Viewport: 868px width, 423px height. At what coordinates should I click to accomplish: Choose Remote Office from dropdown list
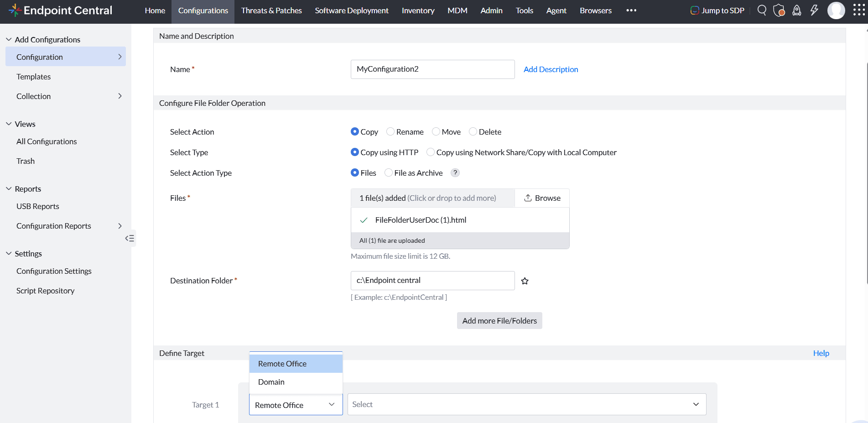click(x=296, y=364)
